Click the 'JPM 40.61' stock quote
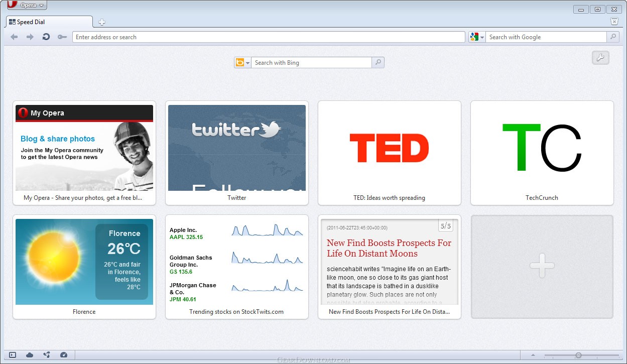 tap(183, 299)
